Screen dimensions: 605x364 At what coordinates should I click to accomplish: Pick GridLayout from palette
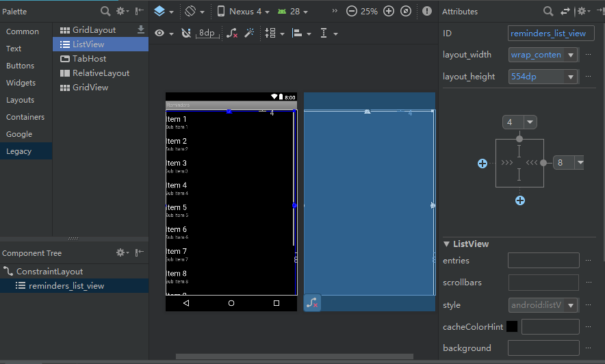(94, 30)
